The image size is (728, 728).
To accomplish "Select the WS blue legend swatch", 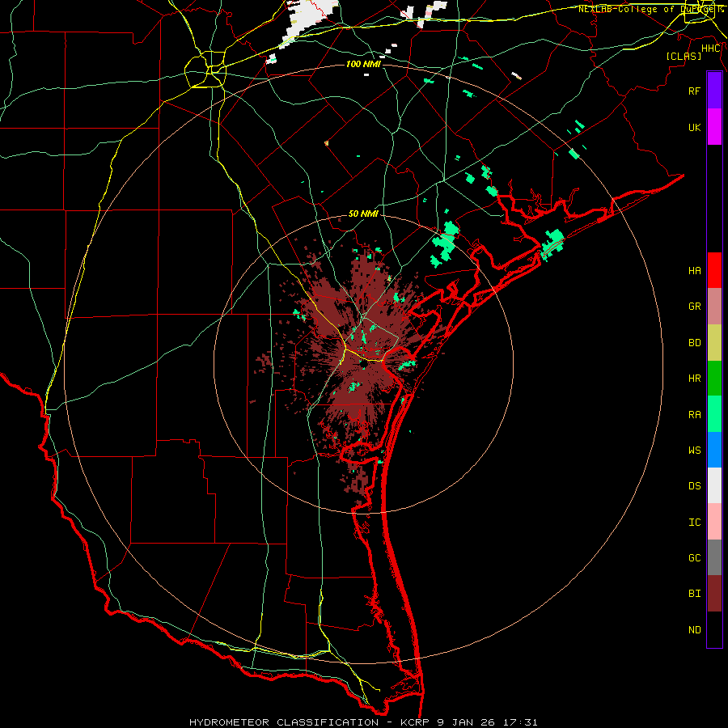I will pos(714,450).
